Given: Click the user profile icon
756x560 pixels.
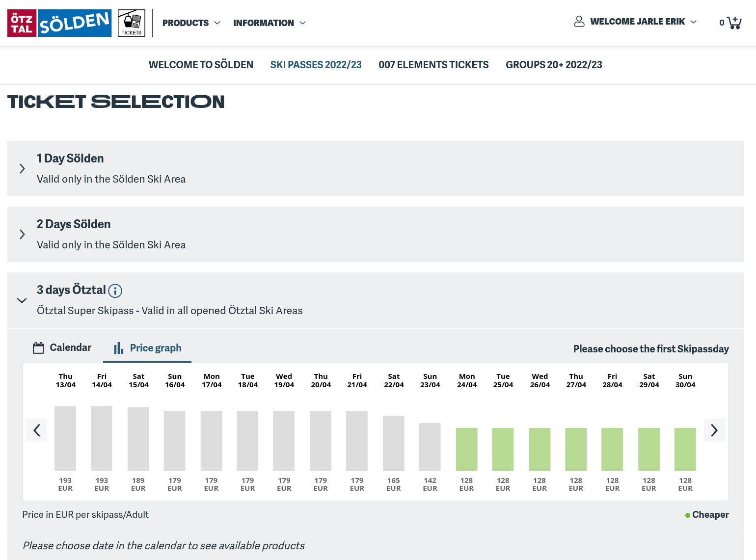Looking at the screenshot, I should (x=579, y=22).
